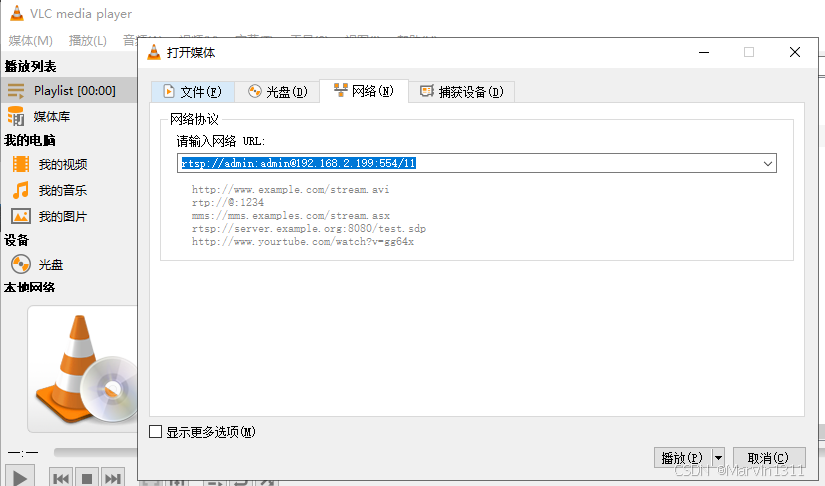The height and width of the screenshot is (486, 825).
Task: Click example http://www.example.com/stream.avi
Action: point(290,189)
